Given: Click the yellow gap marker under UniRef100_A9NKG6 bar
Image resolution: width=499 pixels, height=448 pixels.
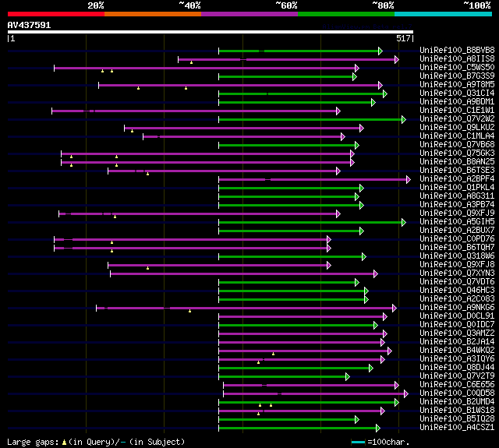Looking at the screenshot, I should point(189,311).
